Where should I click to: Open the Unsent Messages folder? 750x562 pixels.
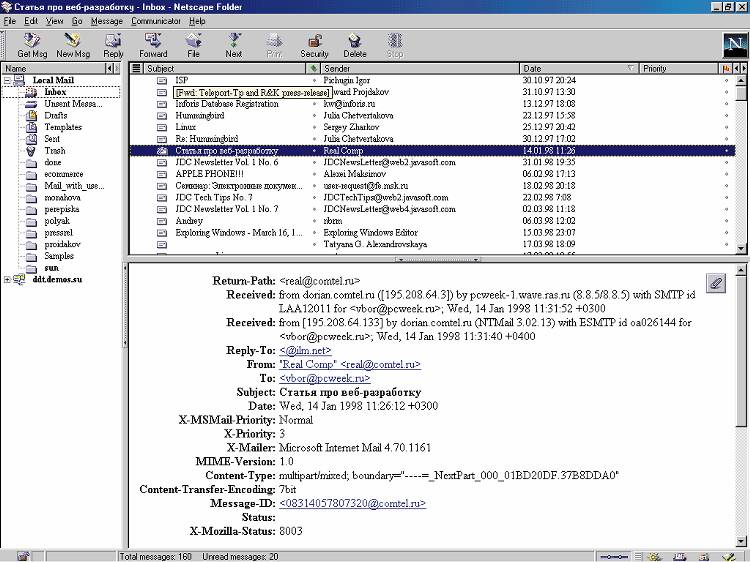(64, 104)
